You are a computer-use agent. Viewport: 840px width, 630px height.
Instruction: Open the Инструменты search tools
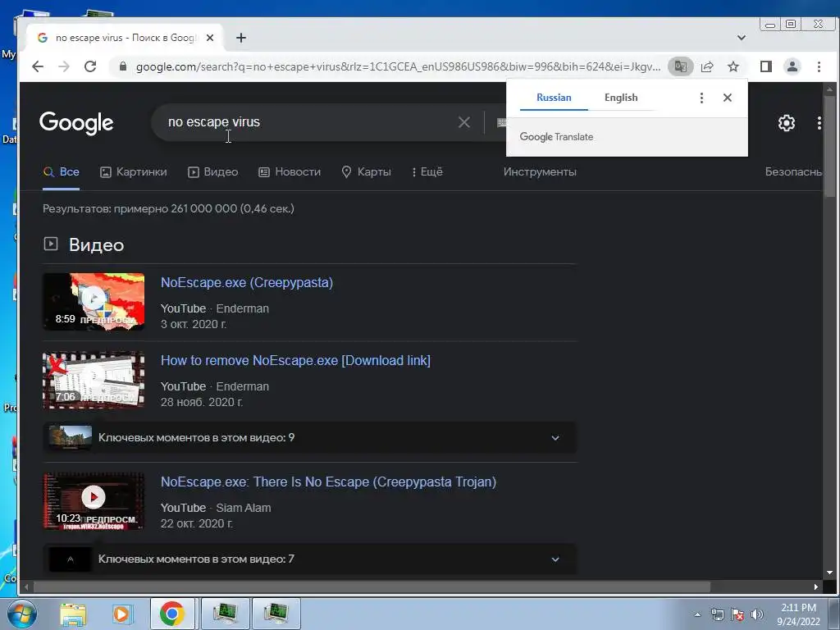540,172
